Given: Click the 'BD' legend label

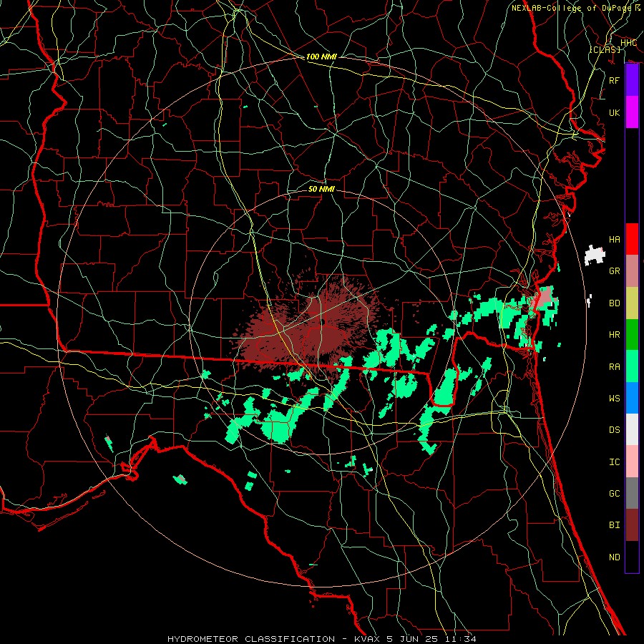Looking at the screenshot, I should click(614, 303).
